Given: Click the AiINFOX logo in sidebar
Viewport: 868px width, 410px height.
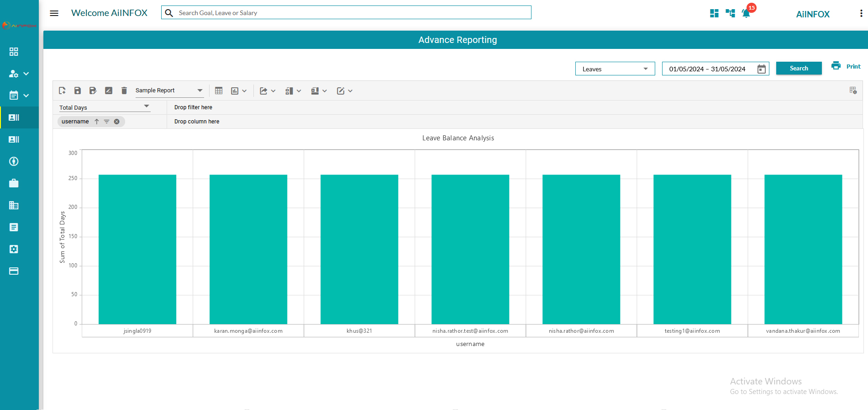Looking at the screenshot, I should coord(19,26).
